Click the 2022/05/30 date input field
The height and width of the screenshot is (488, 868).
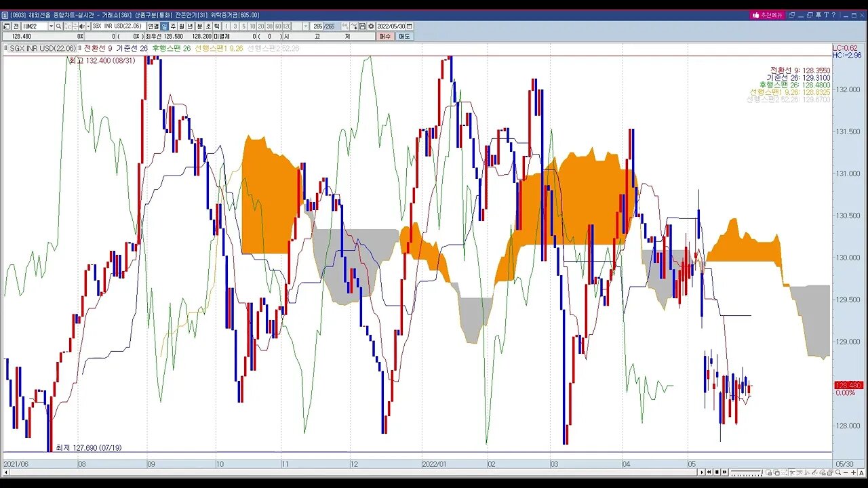coord(391,26)
